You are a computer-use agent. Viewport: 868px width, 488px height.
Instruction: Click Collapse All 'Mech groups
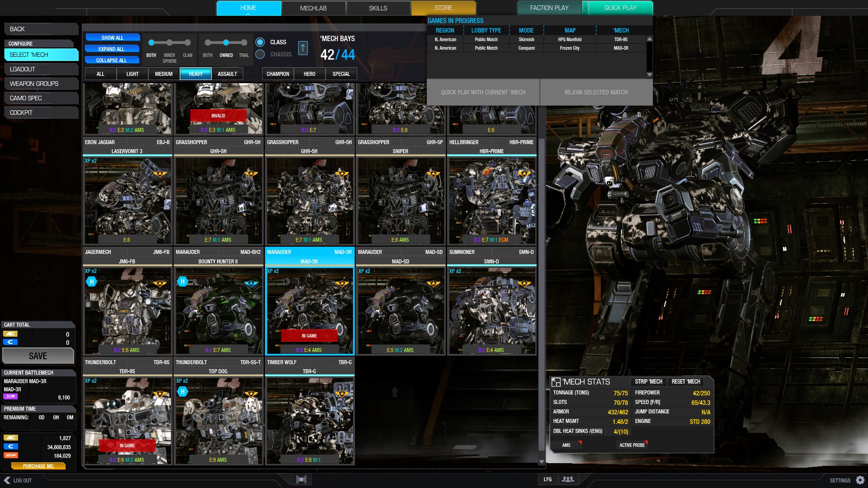coord(112,60)
